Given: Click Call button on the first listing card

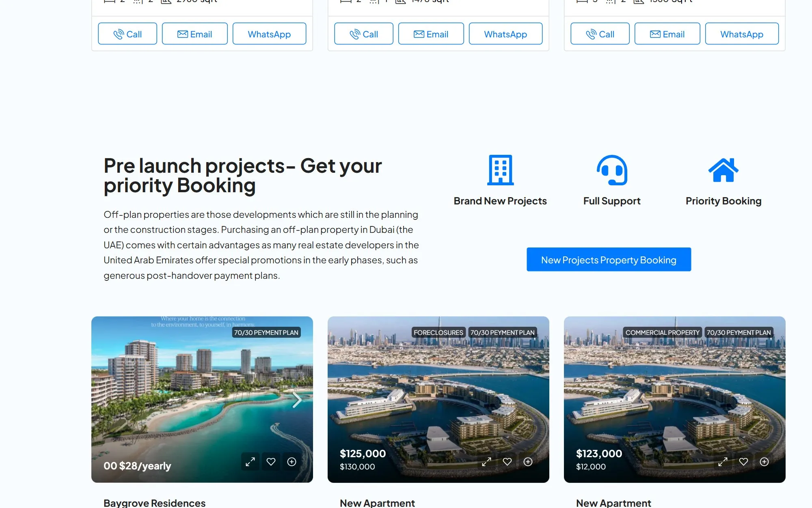Looking at the screenshot, I should pos(127,34).
